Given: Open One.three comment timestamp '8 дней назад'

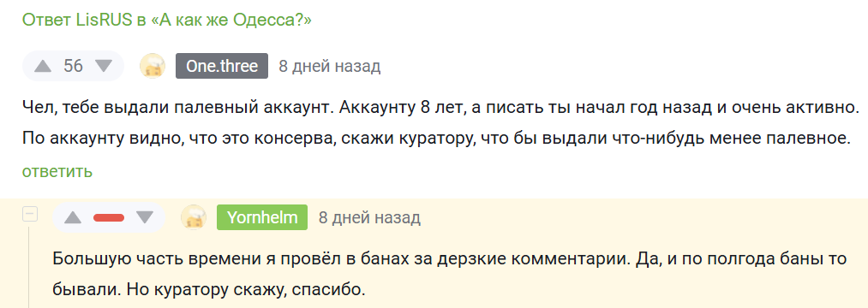Looking at the screenshot, I should 329,67.
